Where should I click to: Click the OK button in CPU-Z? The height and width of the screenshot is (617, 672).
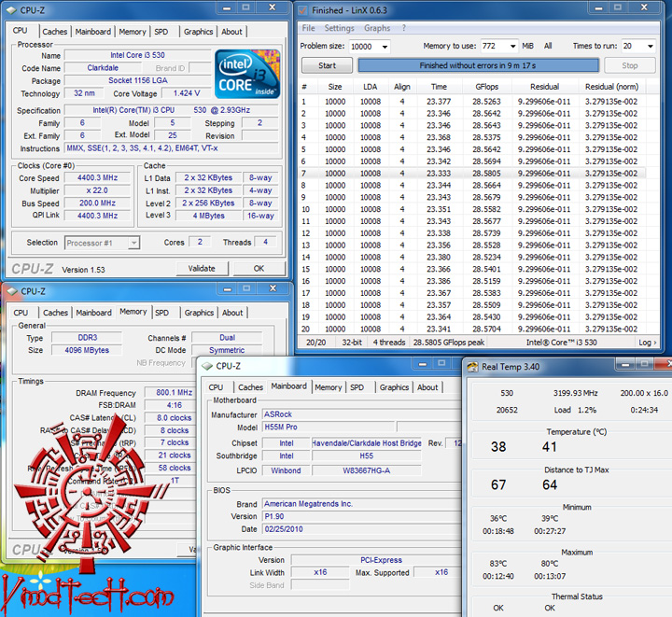click(x=259, y=269)
